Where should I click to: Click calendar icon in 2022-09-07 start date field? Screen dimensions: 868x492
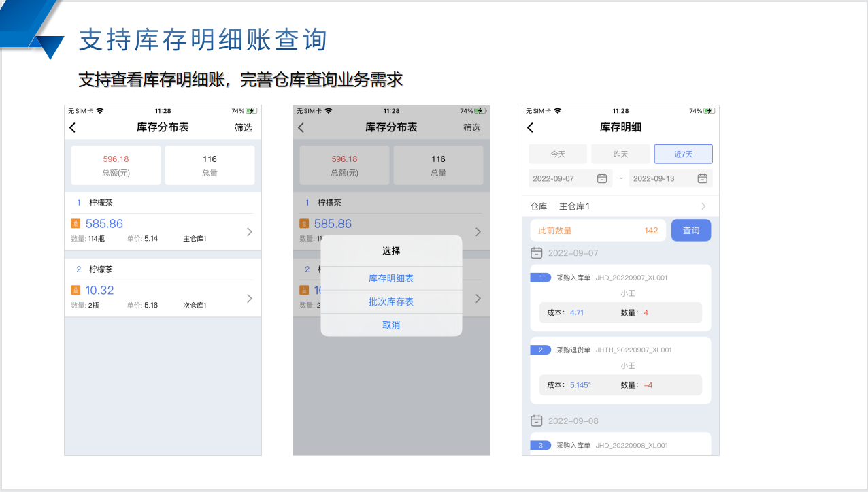click(602, 178)
